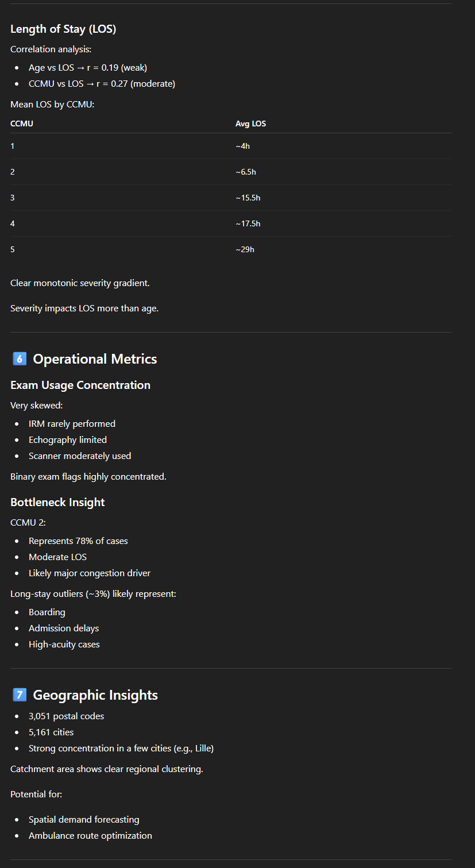Click the ~4h average LOS cell
The width and height of the screenshot is (475, 868).
click(x=242, y=146)
